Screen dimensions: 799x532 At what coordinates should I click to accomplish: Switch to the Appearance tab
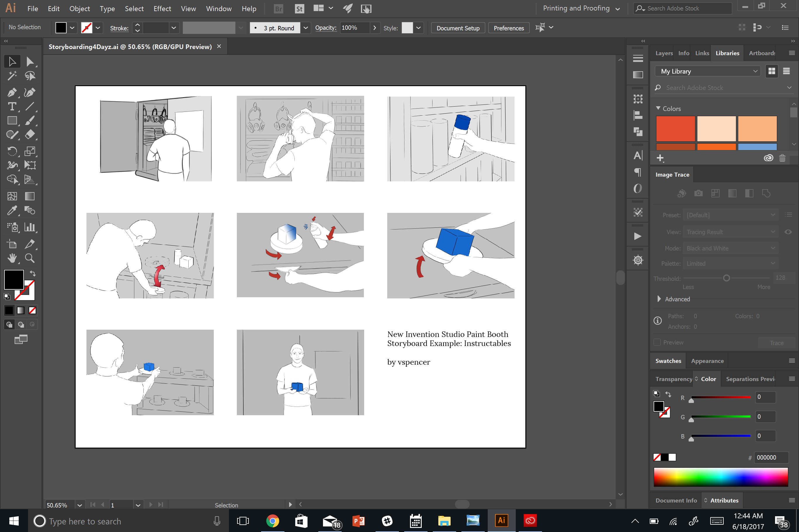707,361
